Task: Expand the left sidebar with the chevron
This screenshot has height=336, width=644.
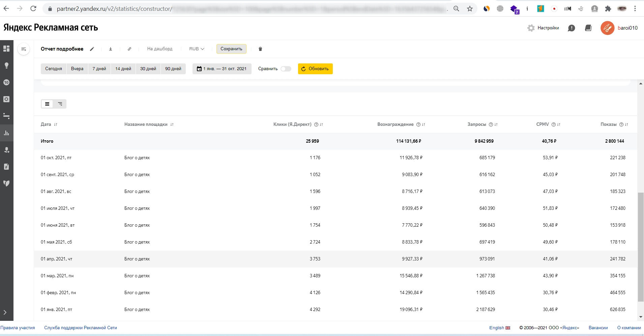Action: [5, 312]
